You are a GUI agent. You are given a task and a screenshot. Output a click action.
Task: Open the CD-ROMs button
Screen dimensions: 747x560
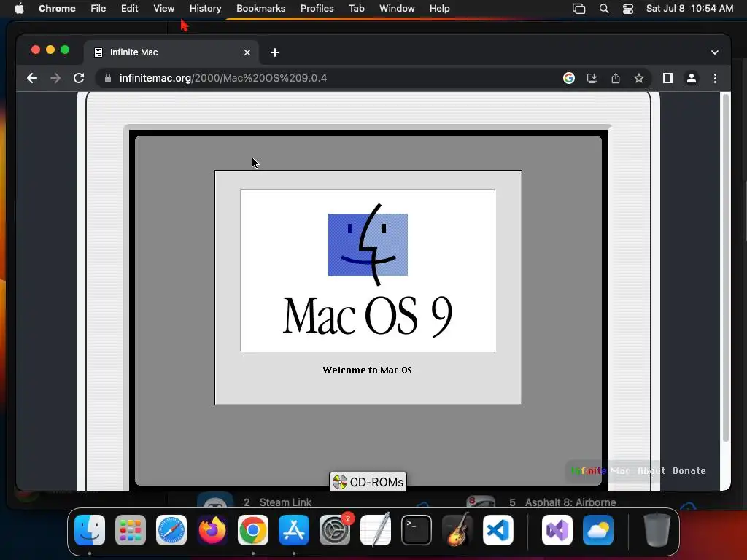coord(368,482)
